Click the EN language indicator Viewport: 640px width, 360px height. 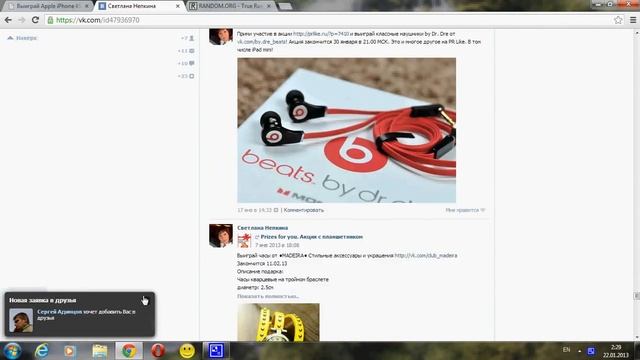click(x=566, y=350)
